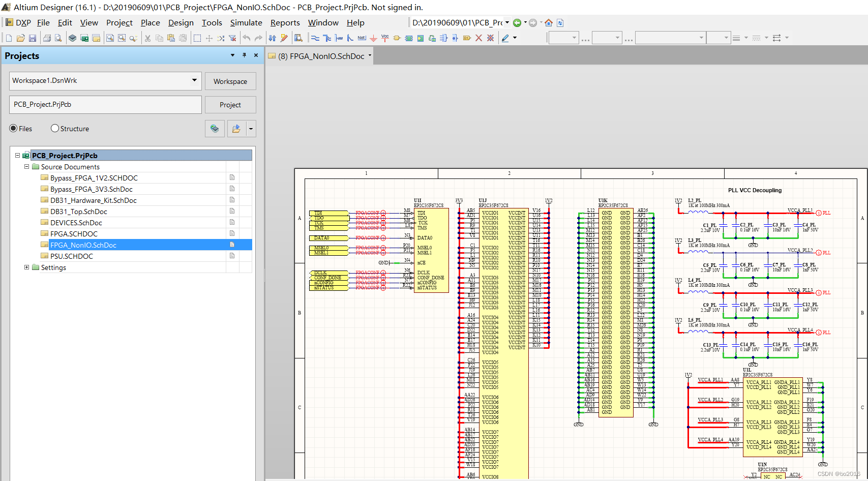Cut the selection with the scissors icon

[147, 38]
